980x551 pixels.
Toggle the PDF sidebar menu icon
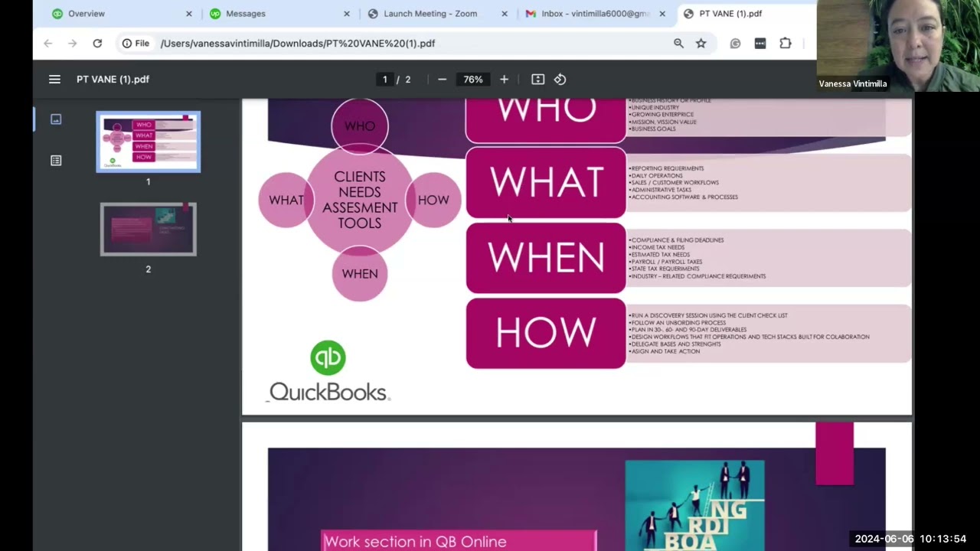coord(54,80)
